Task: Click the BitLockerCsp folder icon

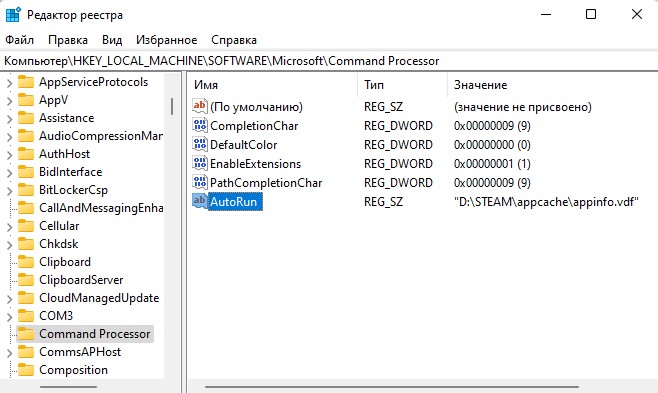Action: point(26,190)
